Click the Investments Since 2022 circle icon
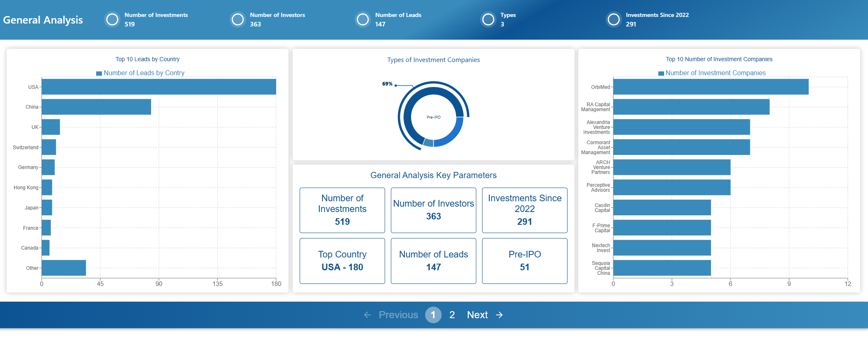Viewport: 868px width, 343px height. 614,19
